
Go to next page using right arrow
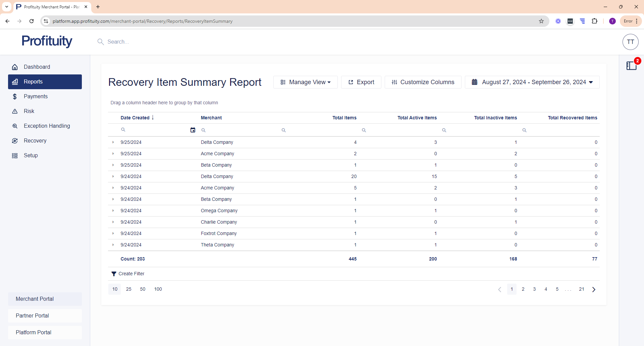(x=594, y=289)
